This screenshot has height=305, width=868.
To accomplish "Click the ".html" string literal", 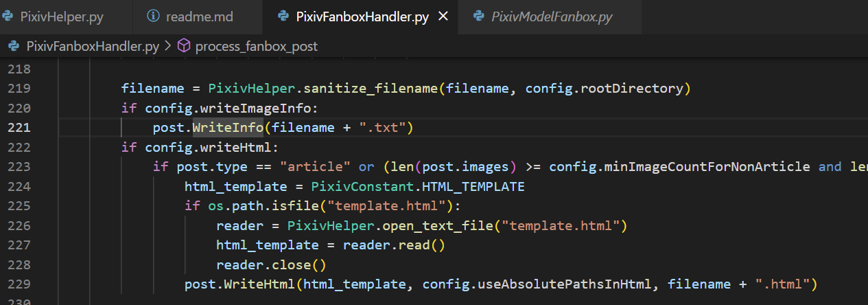I will [x=782, y=284].
